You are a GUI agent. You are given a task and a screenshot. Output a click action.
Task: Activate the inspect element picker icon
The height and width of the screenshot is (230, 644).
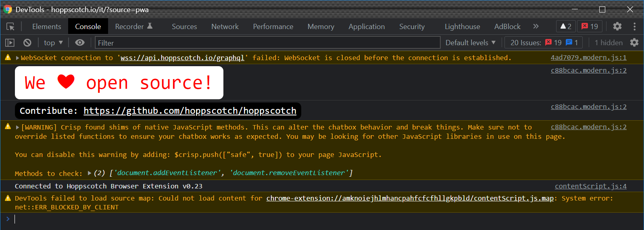pyautogui.click(x=10, y=27)
